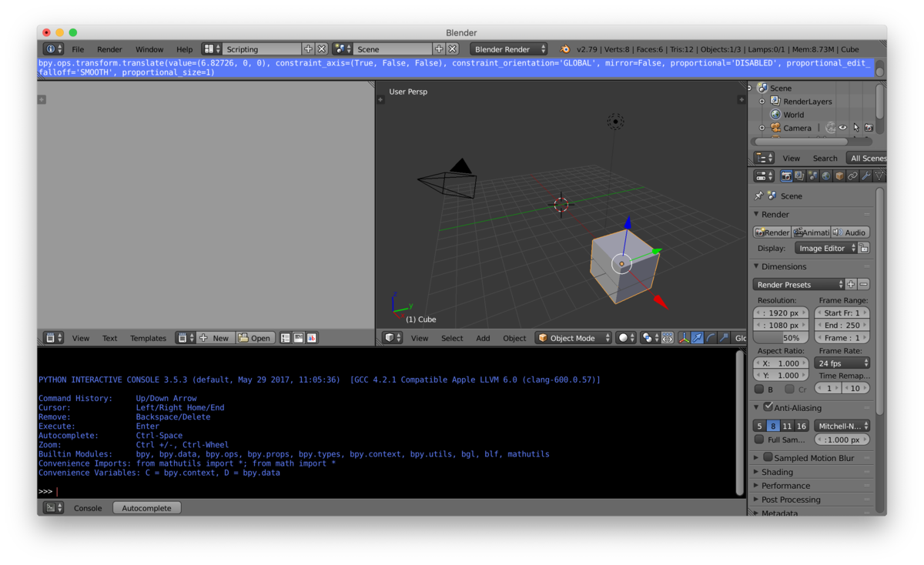Click the 3D View editor type icon

393,338
